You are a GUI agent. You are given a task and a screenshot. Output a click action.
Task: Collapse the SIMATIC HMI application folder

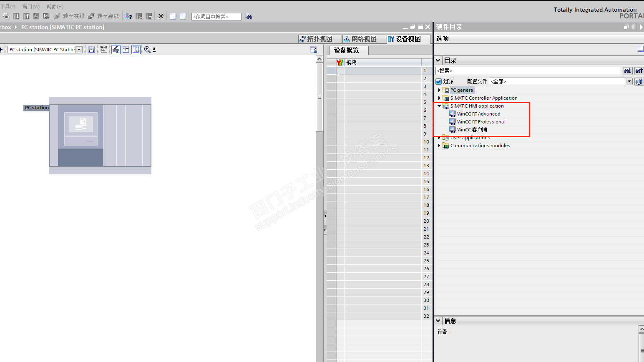pyautogui.click(x=439, y=106)
